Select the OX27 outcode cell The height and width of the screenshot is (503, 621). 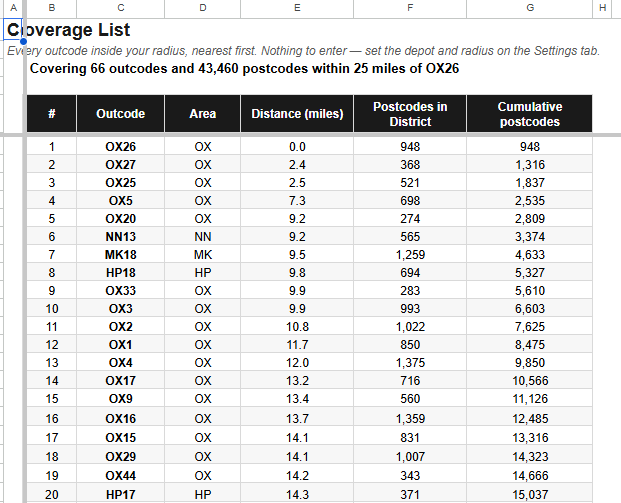point(120,164)
